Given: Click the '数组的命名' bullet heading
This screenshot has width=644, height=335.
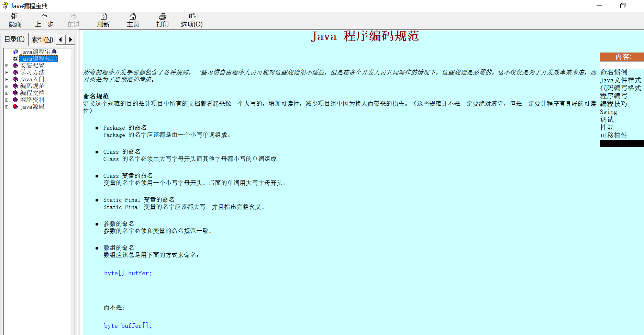Looking at the screenshot, I should 119,248.
